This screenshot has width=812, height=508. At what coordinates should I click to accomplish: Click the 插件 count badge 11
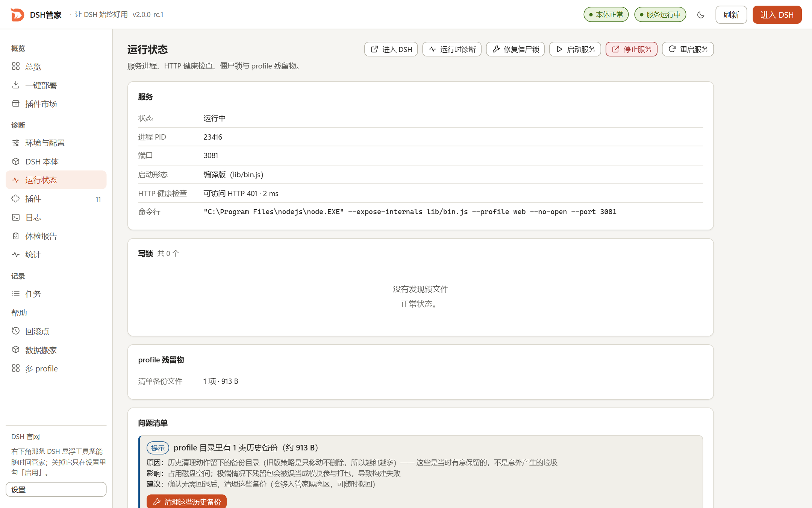tap(98, 199)
